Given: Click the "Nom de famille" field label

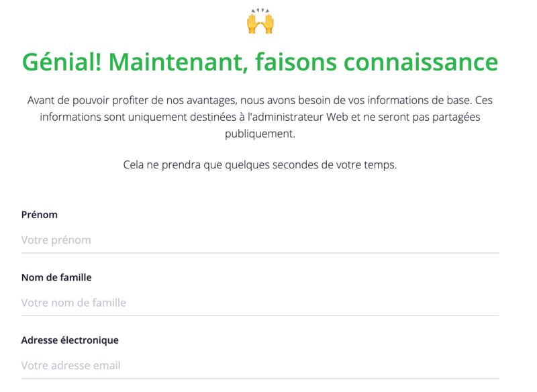Looking at the screenshot, I should point(56,277).
